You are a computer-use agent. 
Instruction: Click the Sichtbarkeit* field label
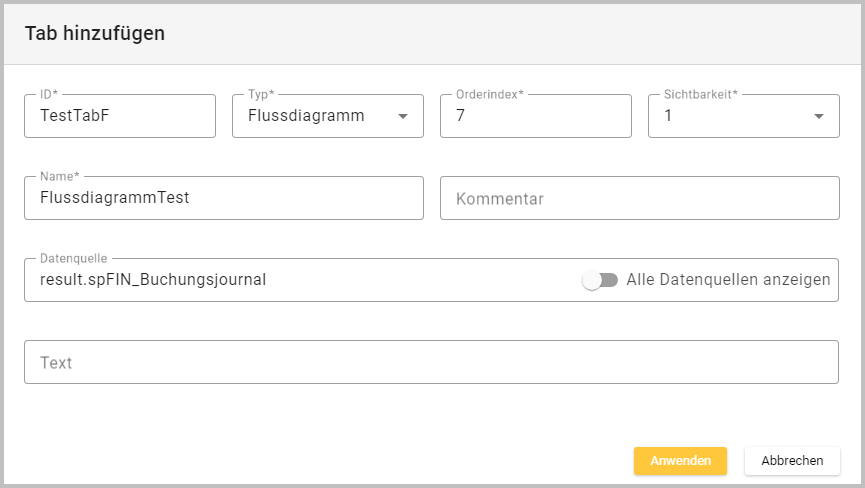click(x=701, y=94)
